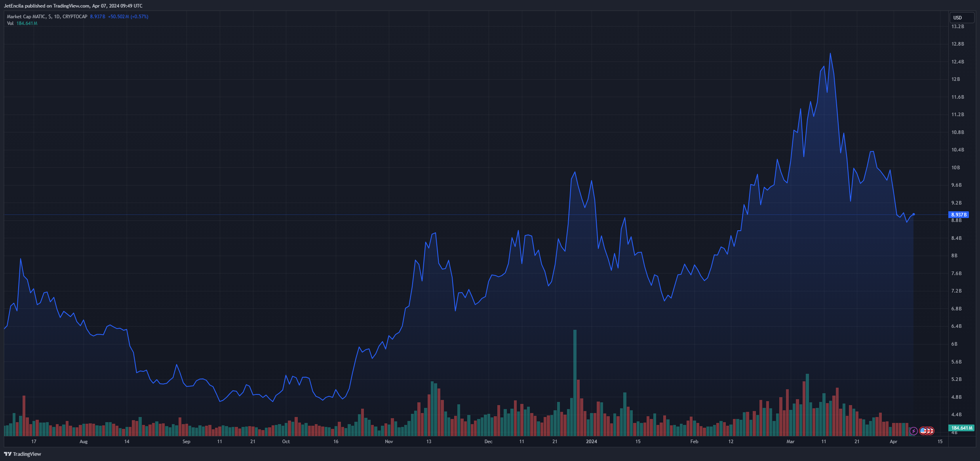Click the 12B label on price scale
This screenshot has height=461, width=980.
pos(955,79)
